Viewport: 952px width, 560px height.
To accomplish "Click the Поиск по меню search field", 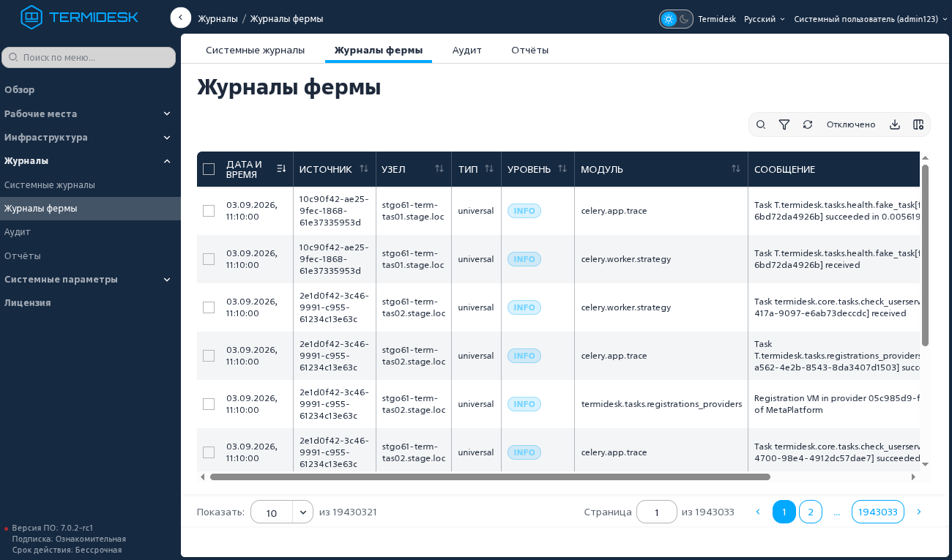I will [89, 57].
